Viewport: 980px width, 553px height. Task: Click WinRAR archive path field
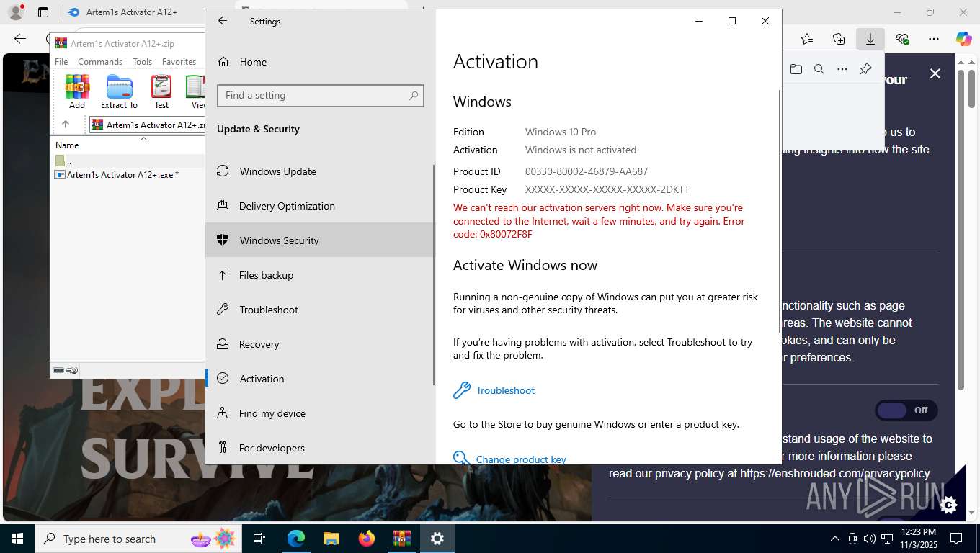148,125
